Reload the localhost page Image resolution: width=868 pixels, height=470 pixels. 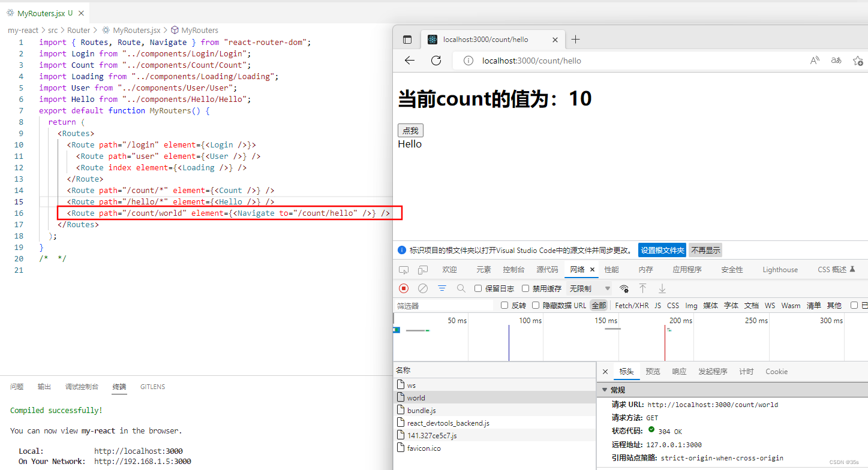tap(436, 61)
